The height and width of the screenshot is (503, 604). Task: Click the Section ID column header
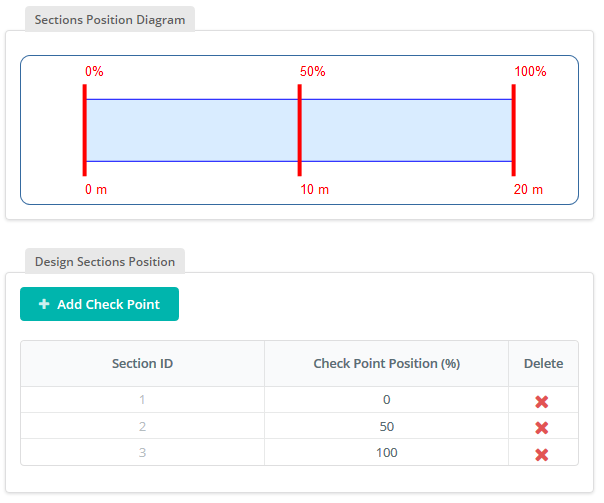142,363
